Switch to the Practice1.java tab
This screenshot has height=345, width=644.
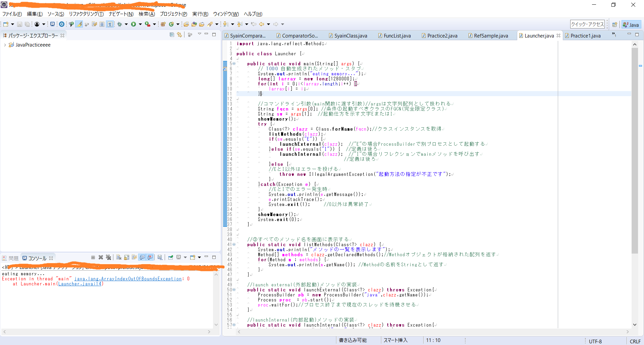tap(586, 36)
